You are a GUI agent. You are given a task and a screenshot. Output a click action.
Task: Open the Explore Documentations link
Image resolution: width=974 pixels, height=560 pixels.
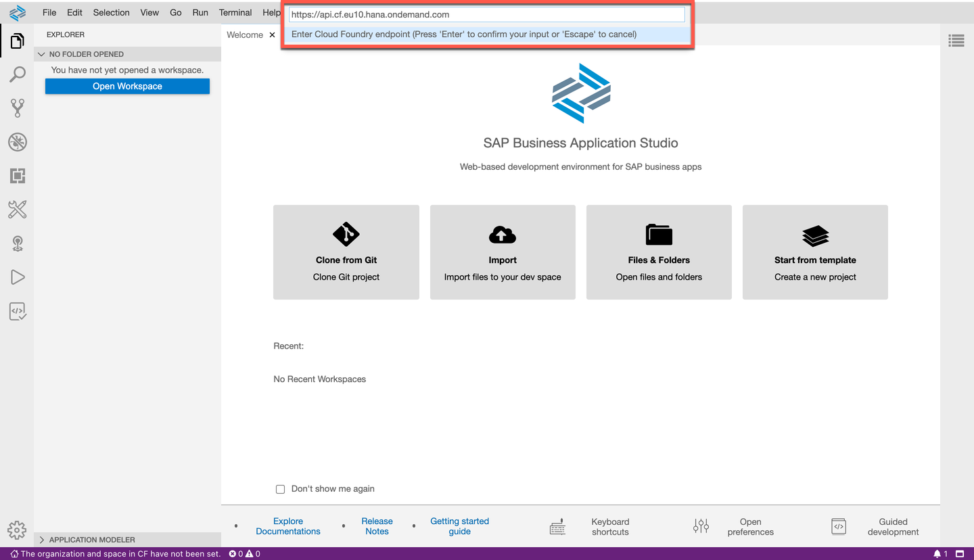click(288, 526)
